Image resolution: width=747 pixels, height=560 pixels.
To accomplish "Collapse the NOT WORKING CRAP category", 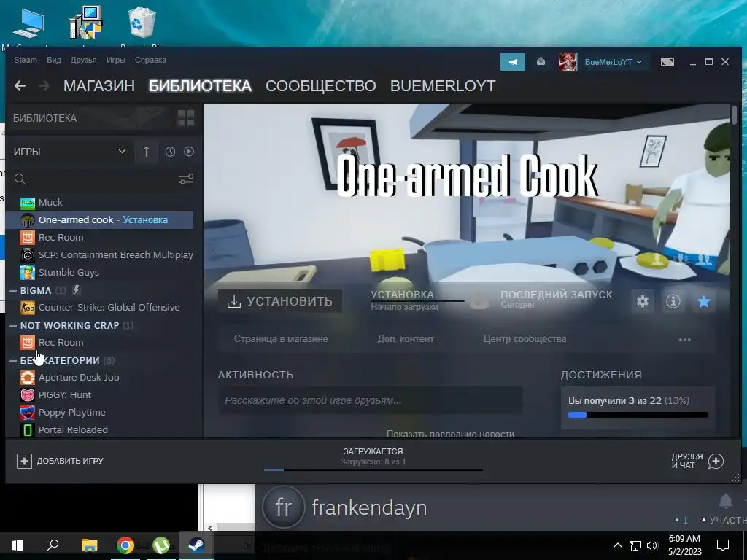I will coord(13,326).
